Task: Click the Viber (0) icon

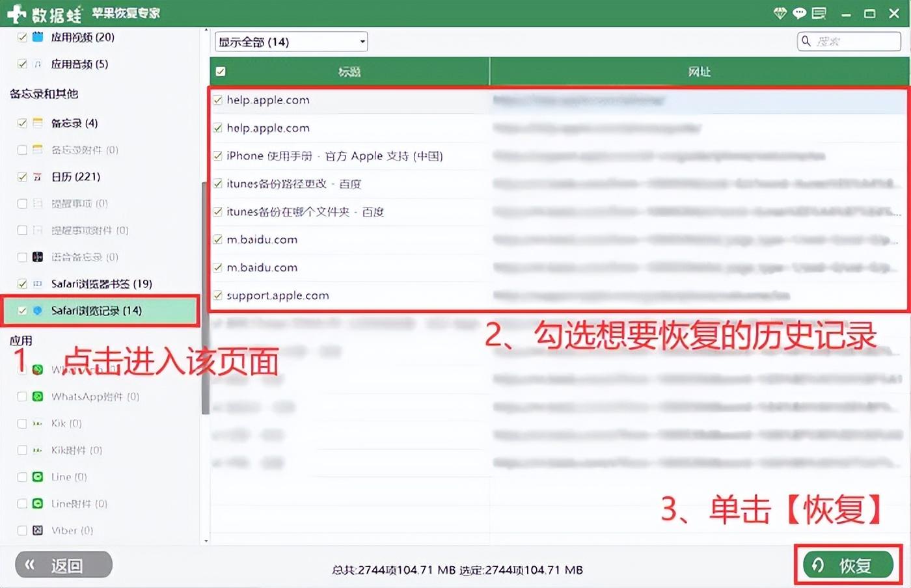Action: [x=38, y=530]
